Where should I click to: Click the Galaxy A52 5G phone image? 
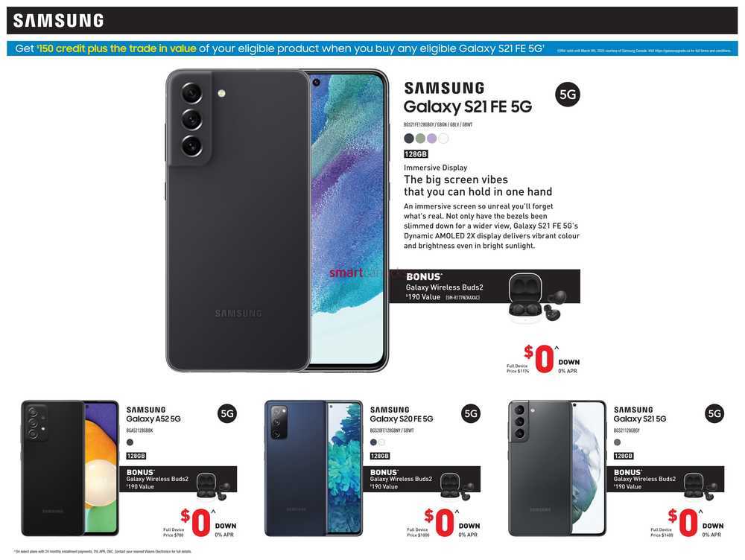pyautogui.click(x=70, y=468)
